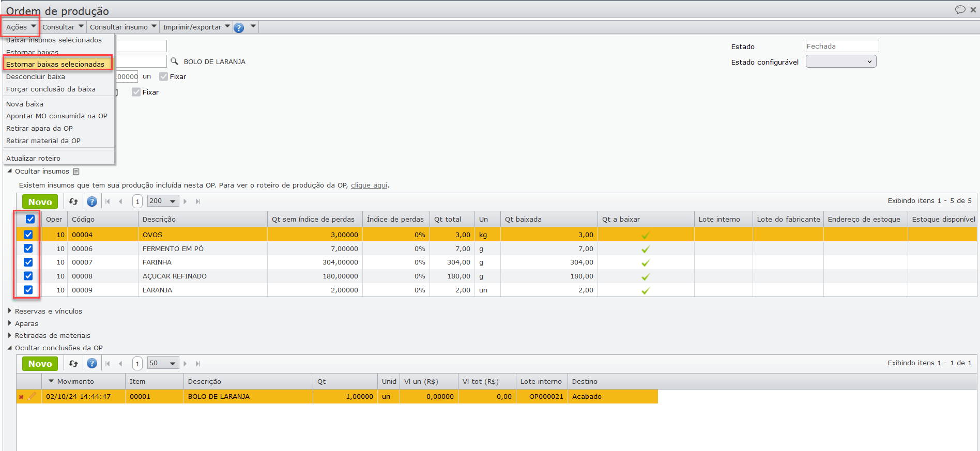Open the 200 page-size dropdown
The image size is (980, 451).
(x=163, y=201)
